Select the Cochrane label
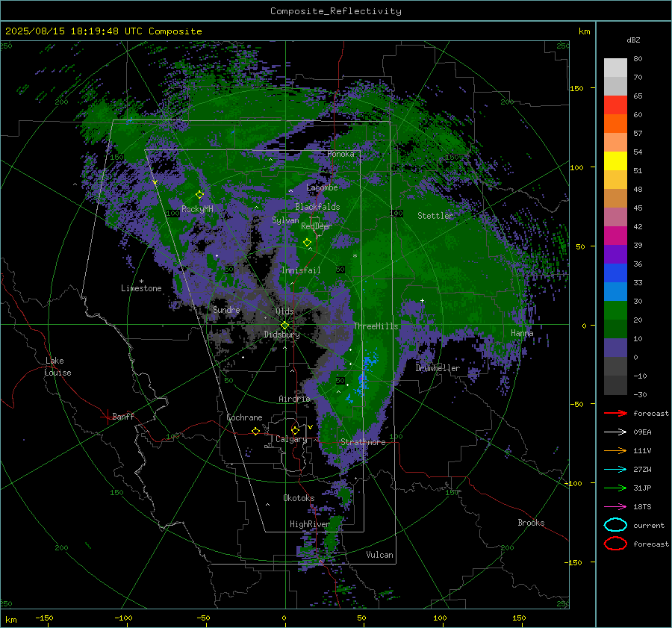Screen dimensions: 672x628 tap(244, 417)
